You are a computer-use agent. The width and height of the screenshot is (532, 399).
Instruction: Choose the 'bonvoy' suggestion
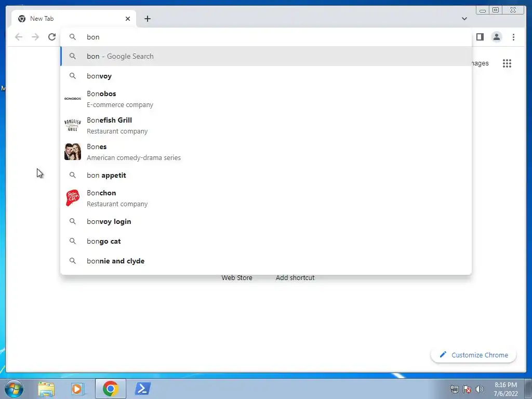click(265, 76)
